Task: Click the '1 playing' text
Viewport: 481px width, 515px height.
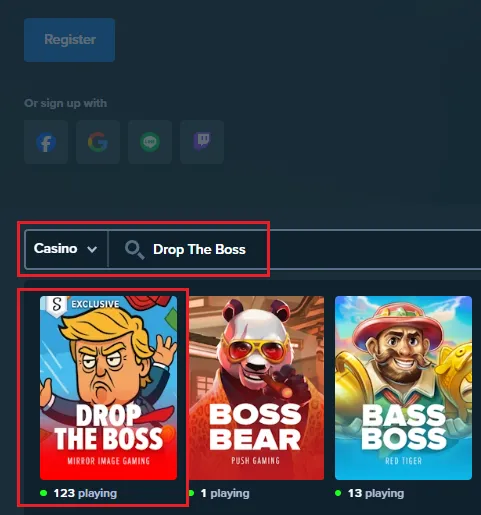Action: (225, 493)
